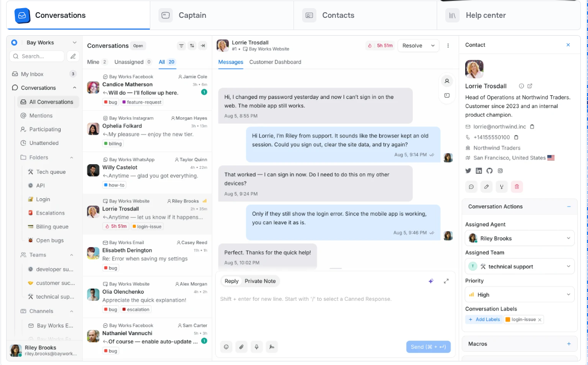This screenshot has height=365, width=588.
Task: Open Lorrie Trosdall's Twitter profile
Action: (x=468, y=171)
